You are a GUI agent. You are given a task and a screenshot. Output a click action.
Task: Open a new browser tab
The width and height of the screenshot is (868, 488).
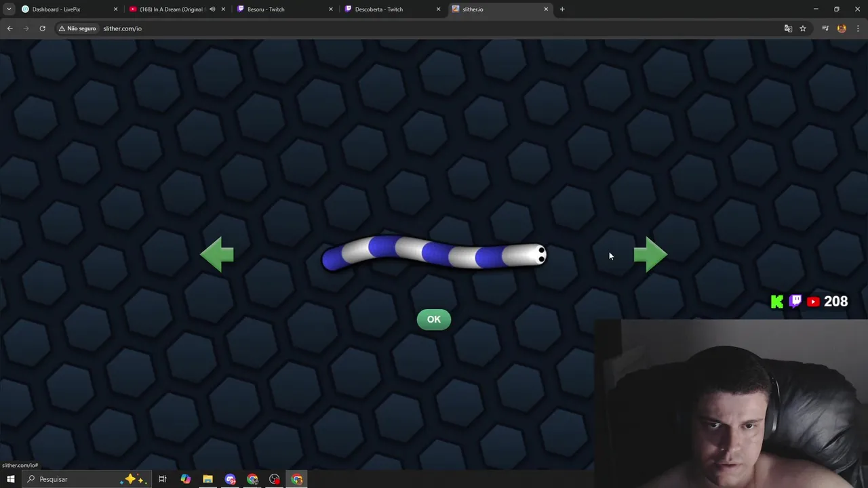[x=562, y=9]
